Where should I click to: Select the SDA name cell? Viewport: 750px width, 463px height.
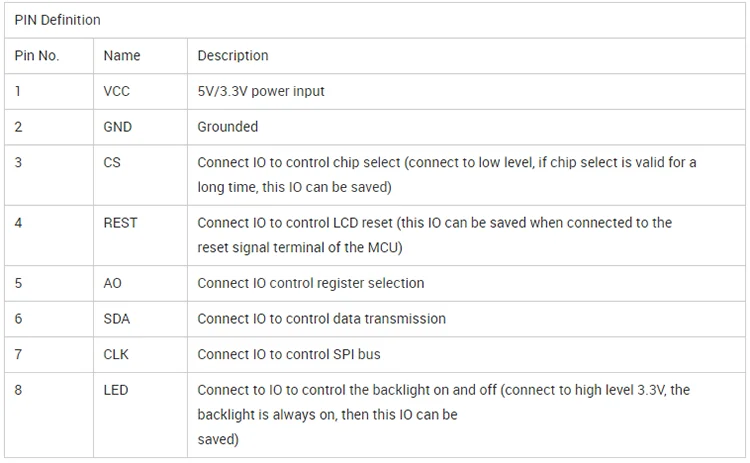117,319
